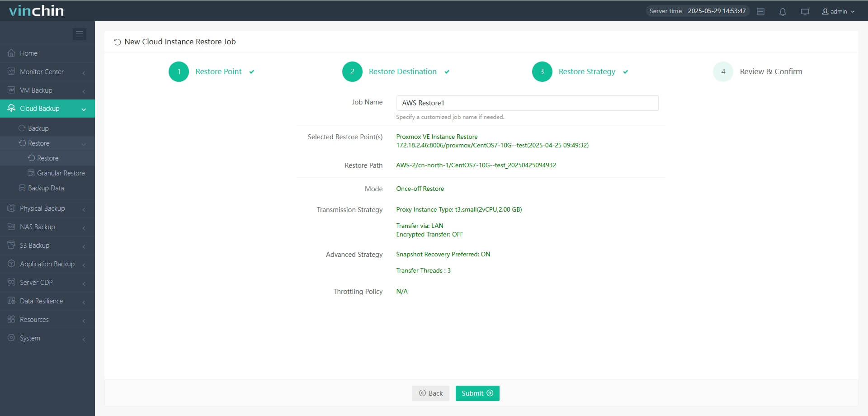Open Server CDP menu item
The image size is (868, 416).
[x=47, y=282]
